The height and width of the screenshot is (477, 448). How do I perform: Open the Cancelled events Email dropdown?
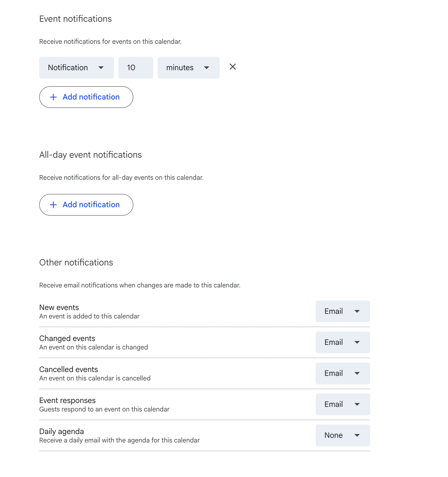pos(343,373)
